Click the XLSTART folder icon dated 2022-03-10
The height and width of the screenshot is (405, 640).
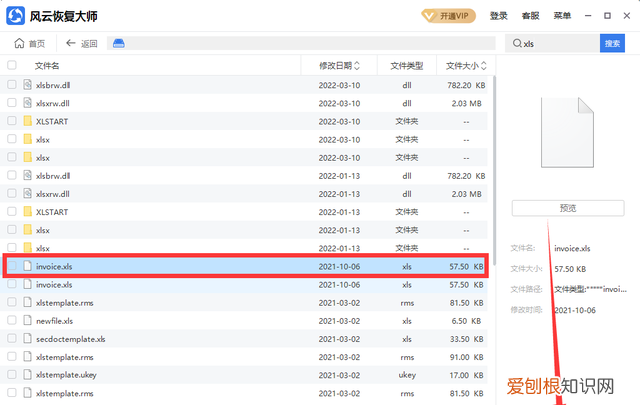[x=28, y=121]
